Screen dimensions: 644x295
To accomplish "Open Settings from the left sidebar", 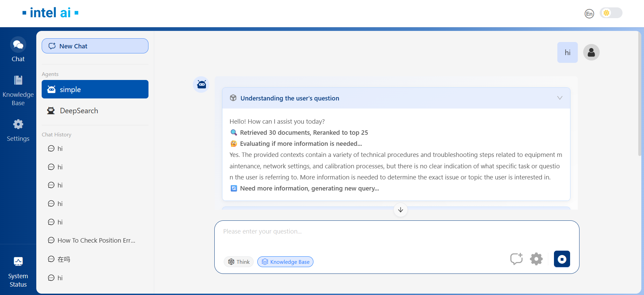I will (x=18, y=130).
